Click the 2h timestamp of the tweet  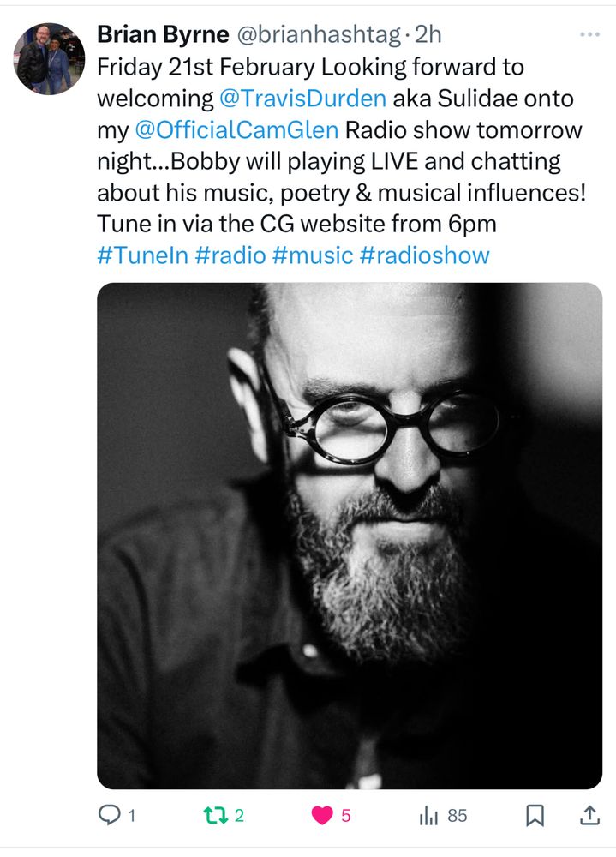click(x=428, y=34)
